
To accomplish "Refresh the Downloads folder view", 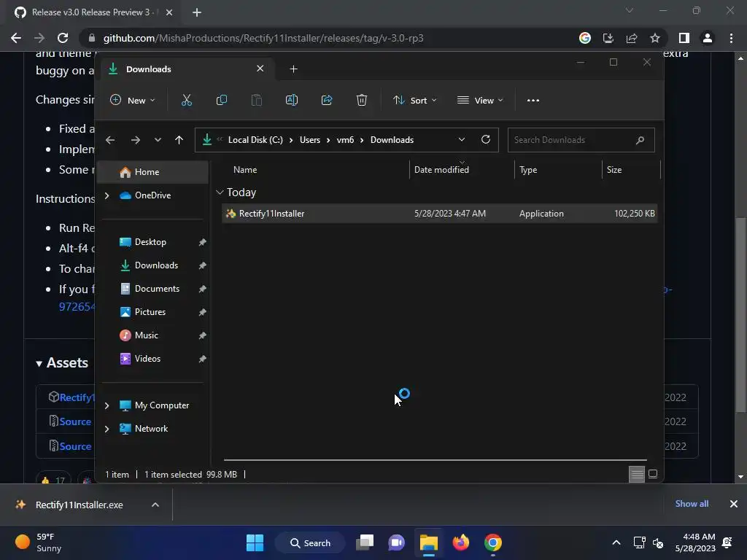I will 485,139.
